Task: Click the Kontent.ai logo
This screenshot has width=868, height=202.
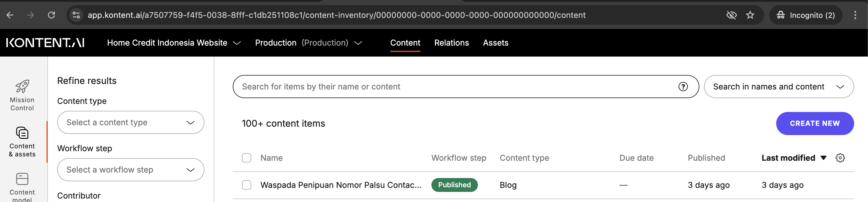Action: [x=45, y=43]
